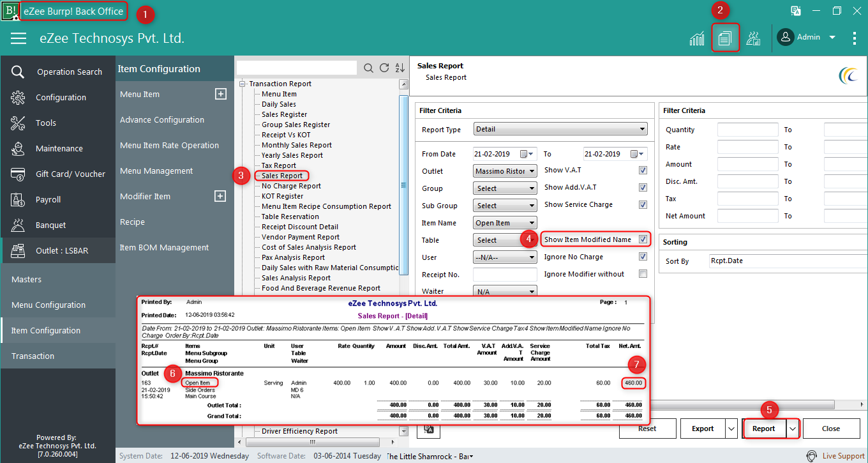Image resolution: width=868 pixels, height=463 pixels.
Task: Select Daily Sales in report tree
Action: (x=279, y=104)
